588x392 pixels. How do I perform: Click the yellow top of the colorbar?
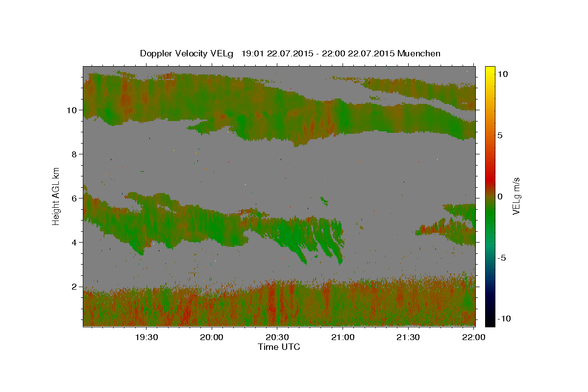coord(490,70)
